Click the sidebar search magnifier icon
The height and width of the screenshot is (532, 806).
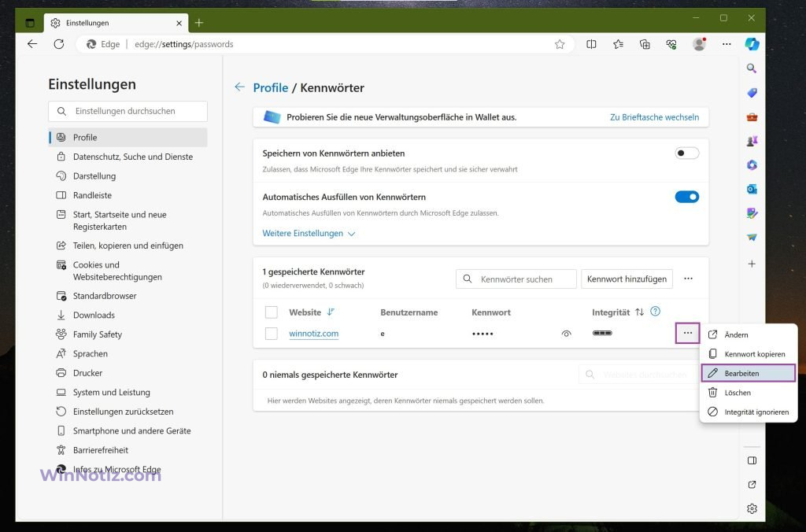[752, 68]
